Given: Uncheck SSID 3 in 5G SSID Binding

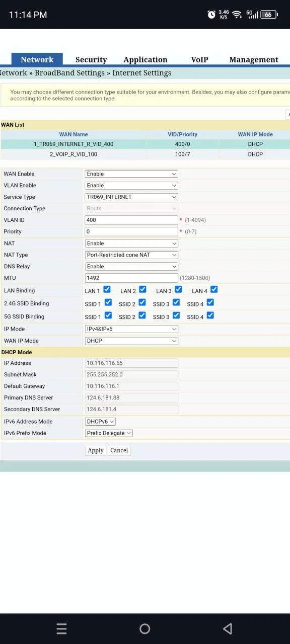Looking at the screenshot, I should tap(176, 315).
